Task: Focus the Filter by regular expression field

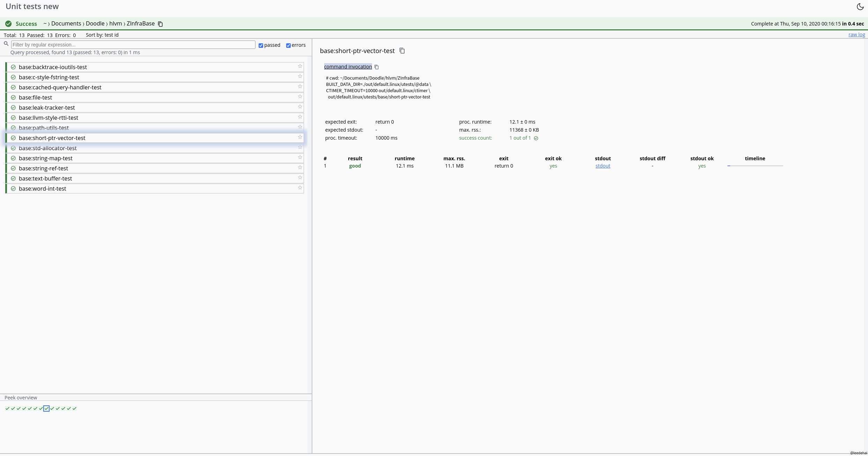Action: click(x=133, y=45)
